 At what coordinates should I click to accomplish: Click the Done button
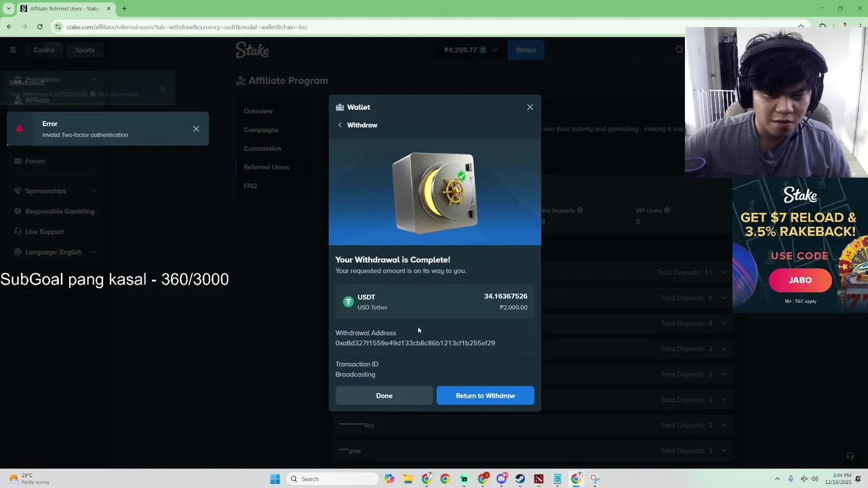click(x=384, y=396)
